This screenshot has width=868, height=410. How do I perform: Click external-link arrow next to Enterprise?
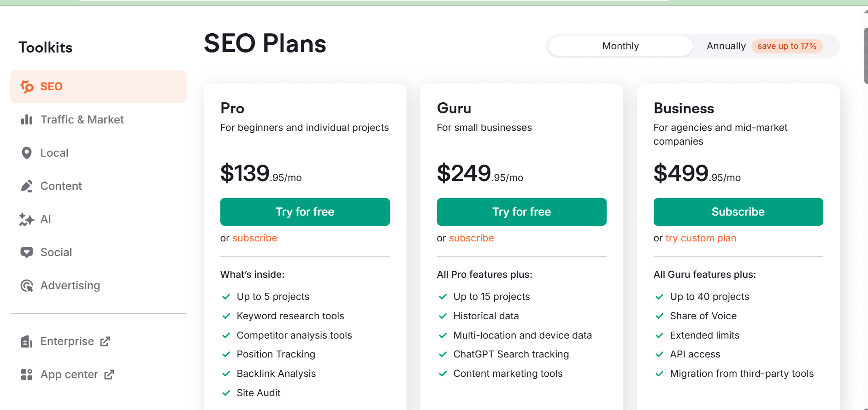(x=105, y=341)
